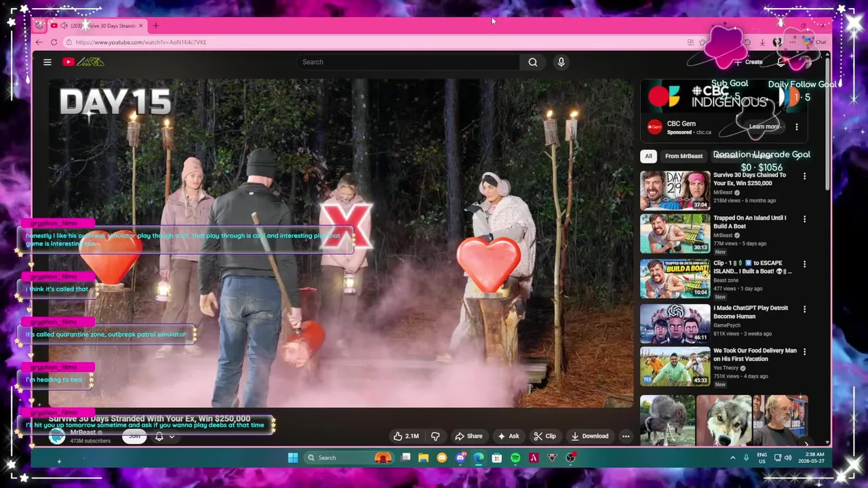868x488 pixels.
Task: Open the Survive 30 Days Chained video thumbnail
Action: (x=675, y=190)
